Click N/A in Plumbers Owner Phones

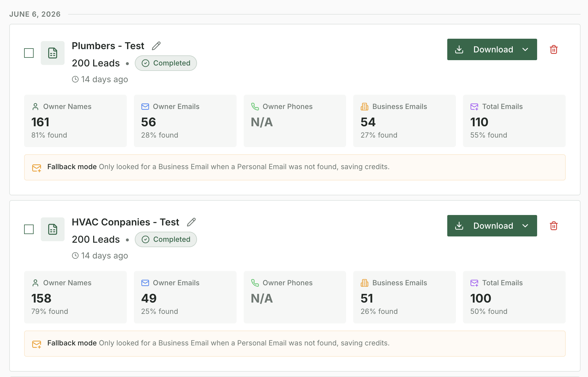click(x=262, y=122)
